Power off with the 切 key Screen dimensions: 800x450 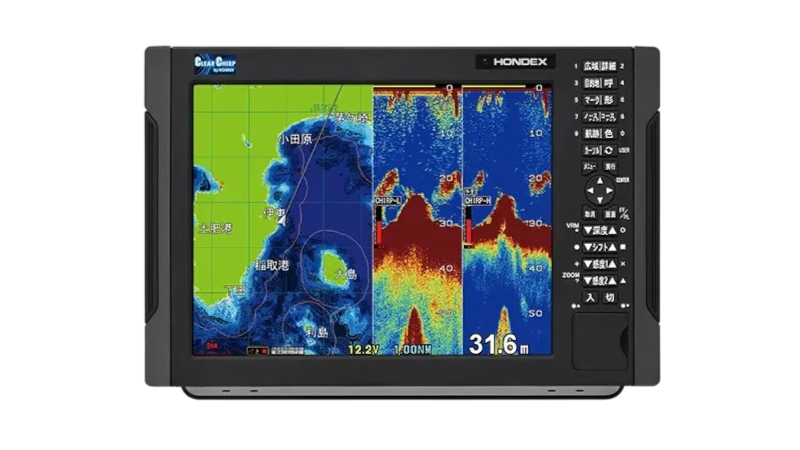[610, 297]
